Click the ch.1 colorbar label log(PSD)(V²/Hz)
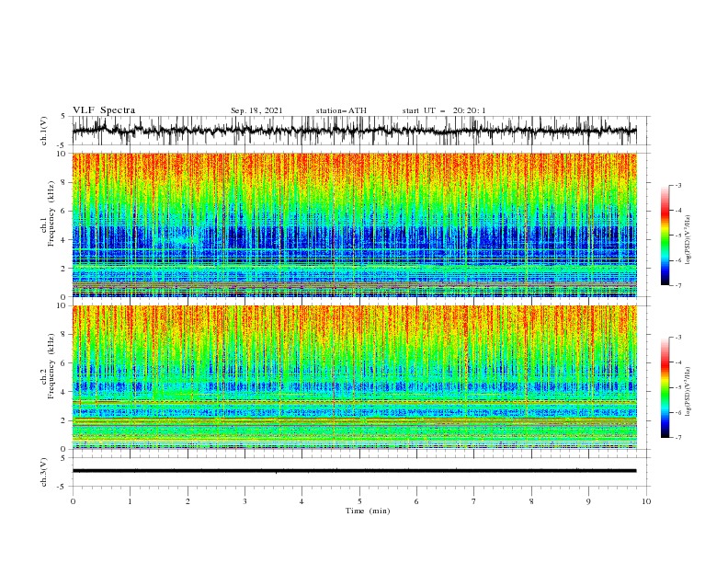The width and height of the screenshot is (728, 563). [688, 240]
